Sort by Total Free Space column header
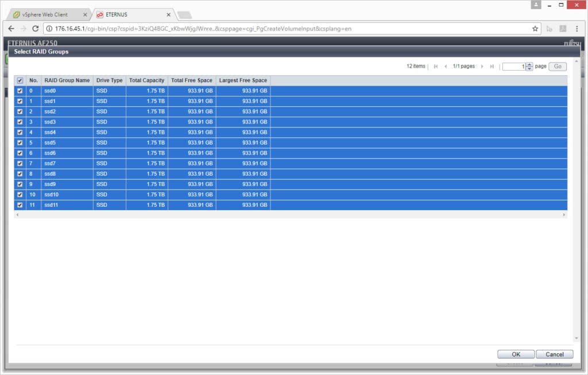Viewport: 588px width, 375px height. tap(192, 80)
